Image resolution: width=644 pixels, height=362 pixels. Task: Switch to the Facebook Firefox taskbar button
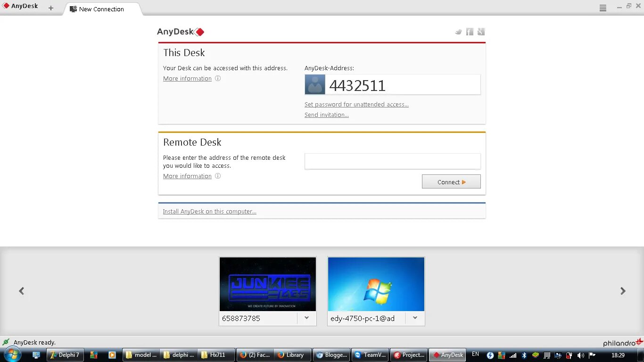(x=255, y=355)
